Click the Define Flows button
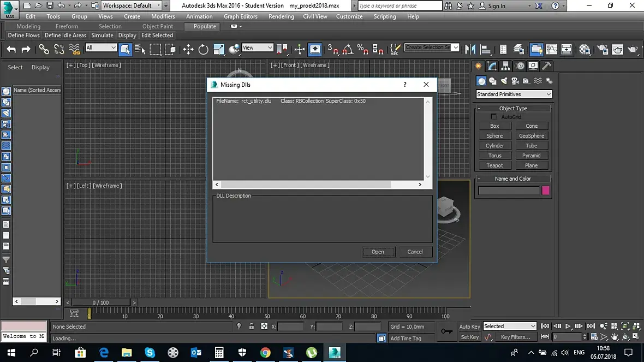 coord(24,35)
